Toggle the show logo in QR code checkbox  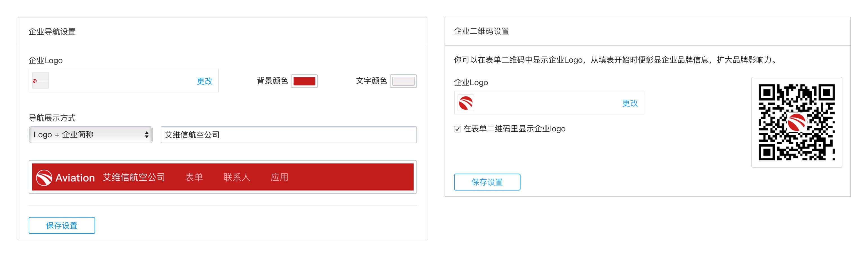(457, 129)
